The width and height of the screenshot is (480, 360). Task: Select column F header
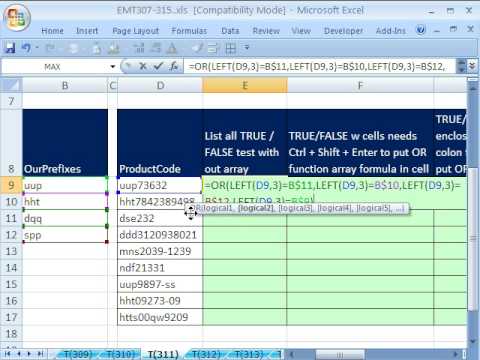coord(360,86)
